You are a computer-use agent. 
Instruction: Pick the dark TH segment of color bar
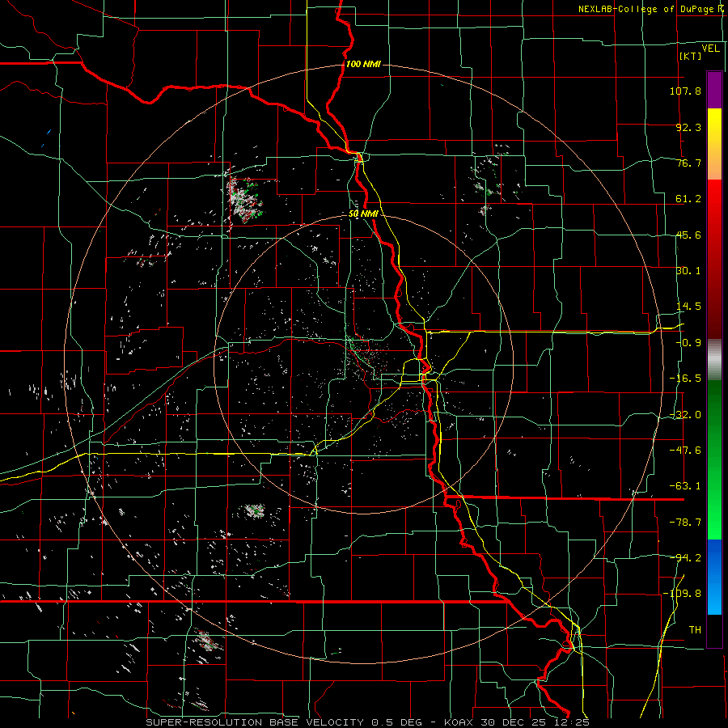coord(714,630)
